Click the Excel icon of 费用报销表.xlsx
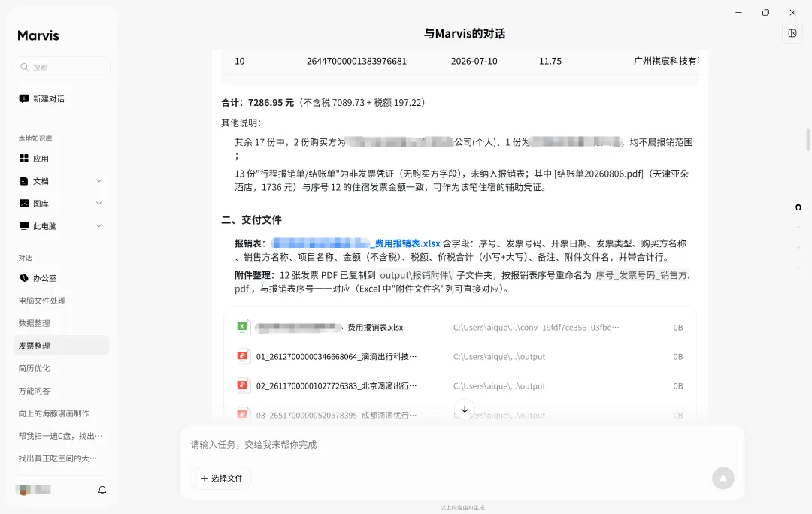The image size is (812, 514). pos(244,327)
